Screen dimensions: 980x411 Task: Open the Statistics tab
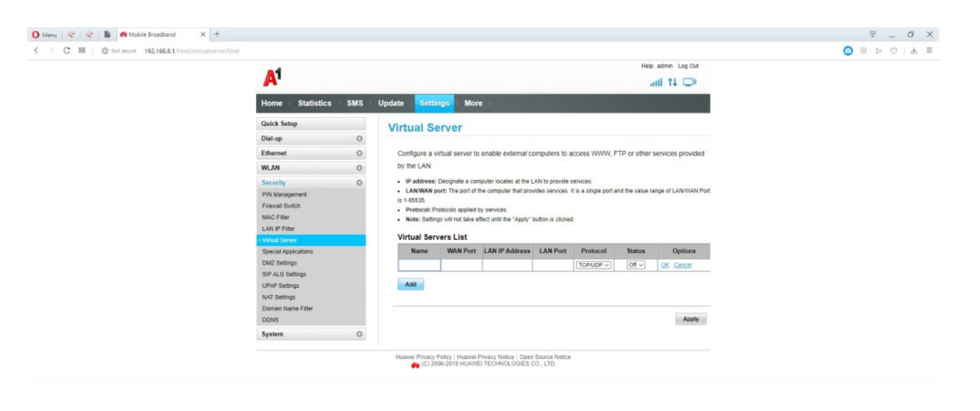pos(314,103)
